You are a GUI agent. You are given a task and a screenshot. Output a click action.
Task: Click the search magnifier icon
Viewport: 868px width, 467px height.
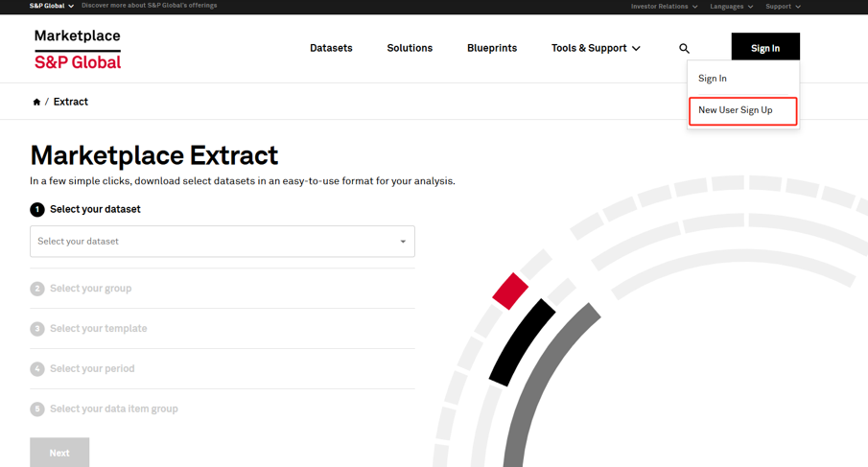[x=684, y=49]
